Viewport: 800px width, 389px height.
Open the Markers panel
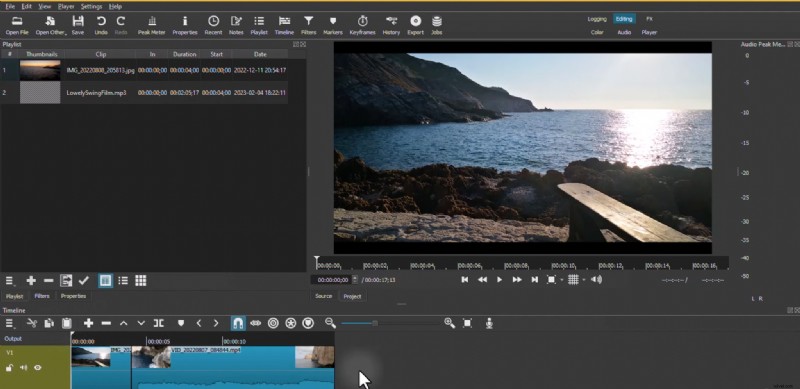click(x=333, y=25)
